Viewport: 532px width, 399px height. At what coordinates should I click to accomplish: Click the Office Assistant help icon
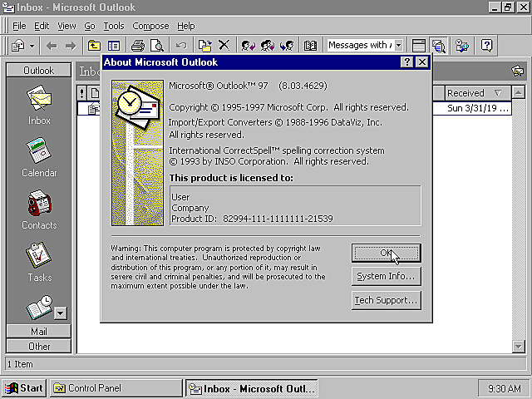(x=486, y=46)
